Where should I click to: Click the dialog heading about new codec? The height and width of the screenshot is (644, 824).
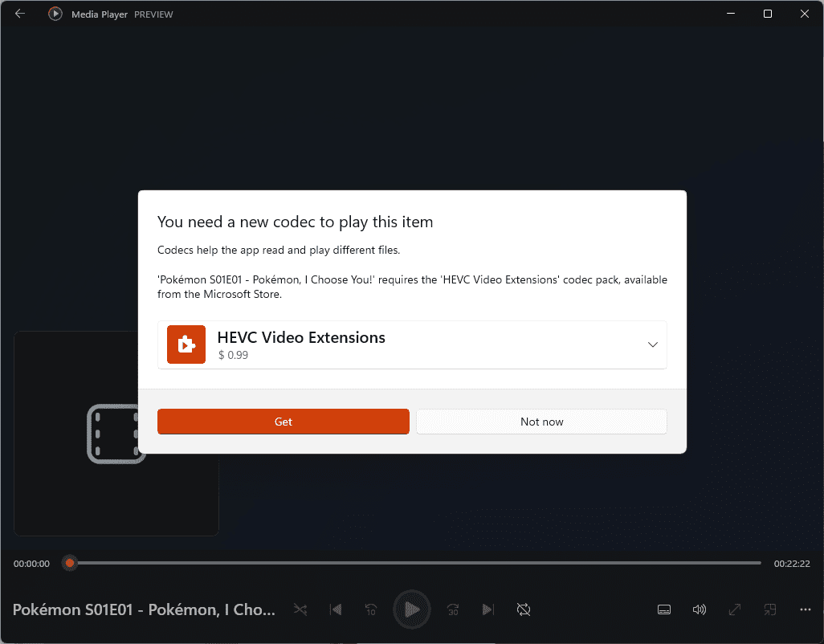tap(296, 222)
